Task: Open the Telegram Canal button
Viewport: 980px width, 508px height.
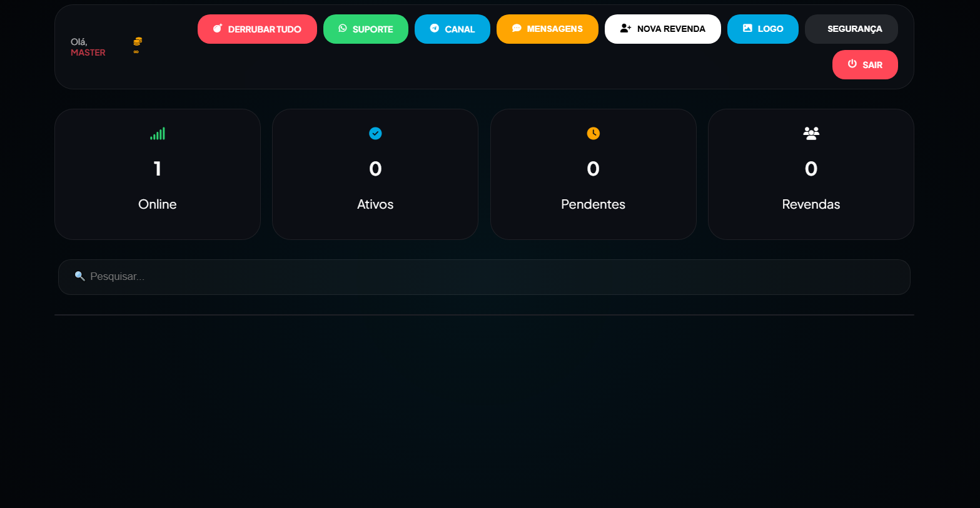Action: tap(452, 29)
